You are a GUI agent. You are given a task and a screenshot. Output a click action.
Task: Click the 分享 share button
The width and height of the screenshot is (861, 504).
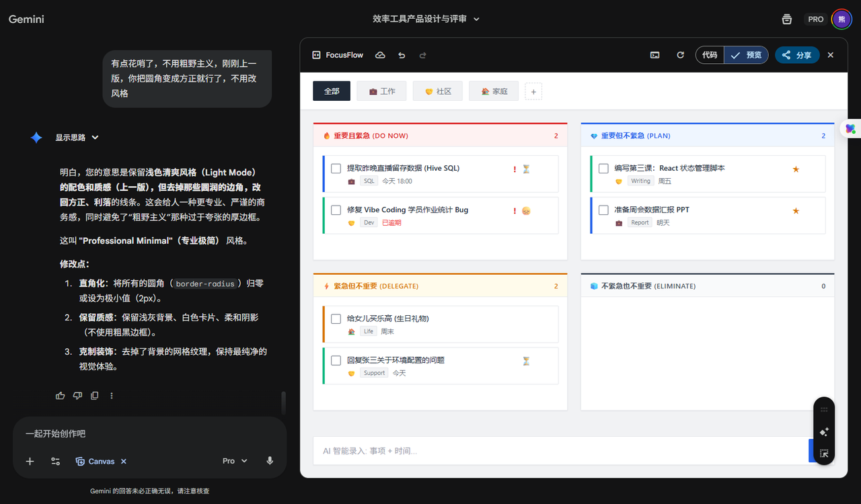pyautogui.click(x=796, y=55)
